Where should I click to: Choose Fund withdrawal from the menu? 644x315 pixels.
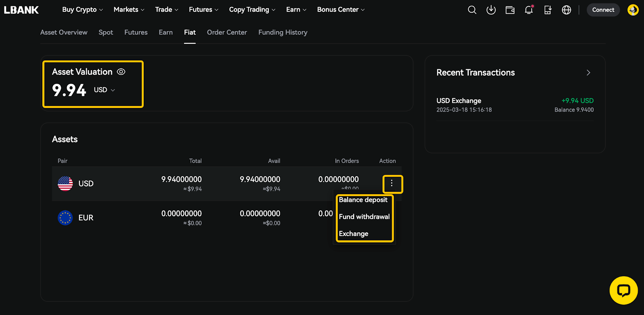[364, 217]
